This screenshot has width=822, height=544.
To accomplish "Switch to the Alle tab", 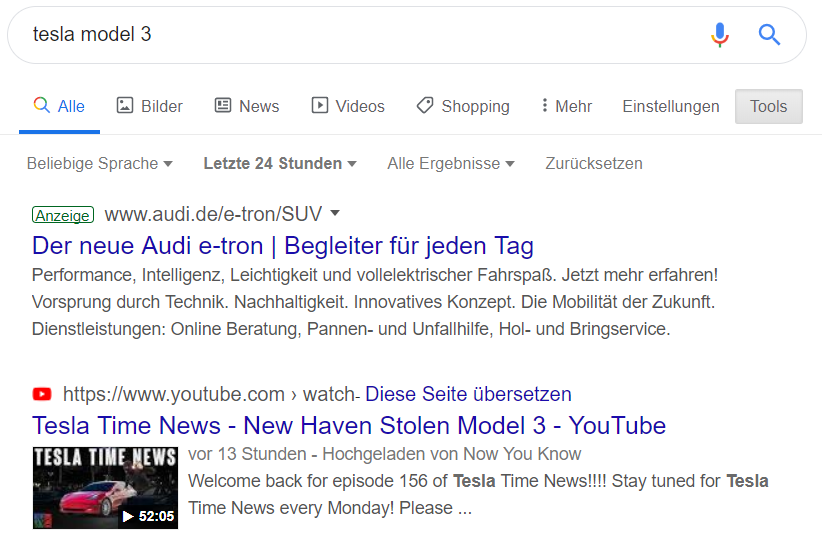I will pos(59,106).
